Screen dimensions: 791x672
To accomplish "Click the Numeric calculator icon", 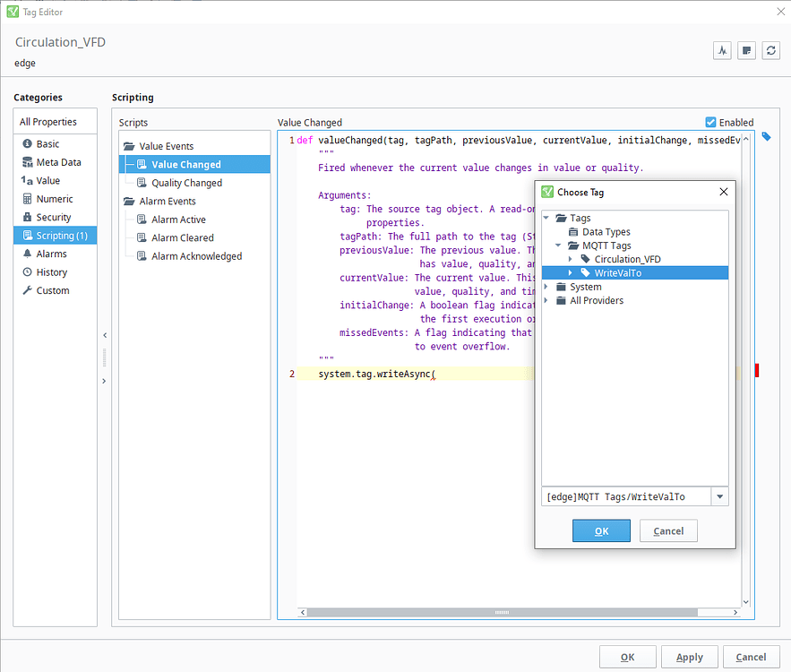I will 27,199.
